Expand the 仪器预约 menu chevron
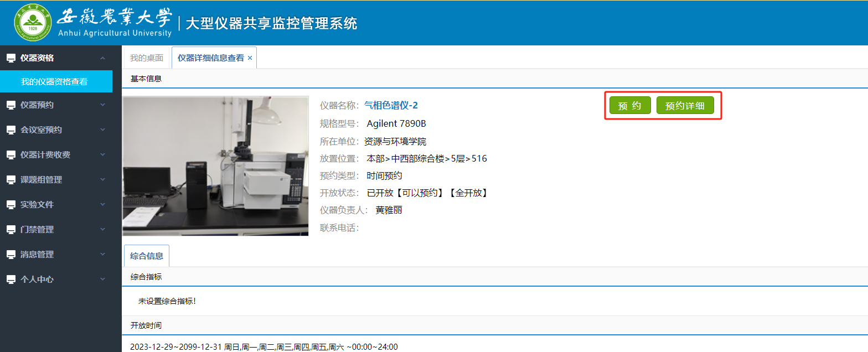The image size is (868, 352). [x=102, y=105]
